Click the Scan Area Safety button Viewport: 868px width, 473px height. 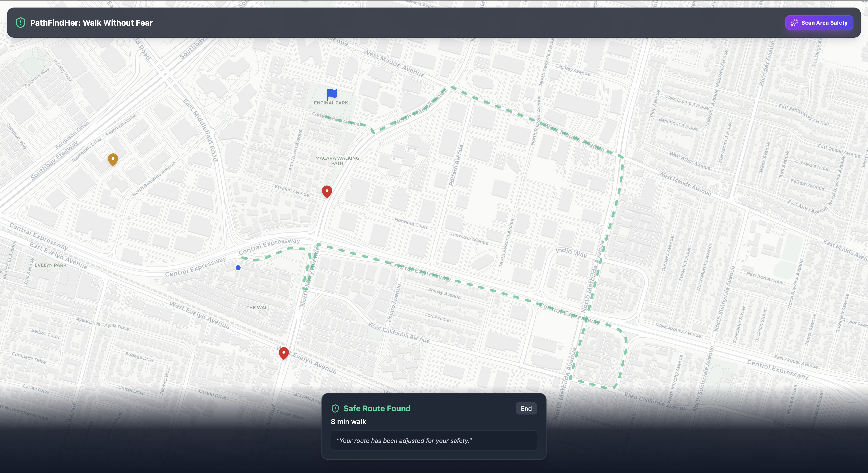(819, 23)
